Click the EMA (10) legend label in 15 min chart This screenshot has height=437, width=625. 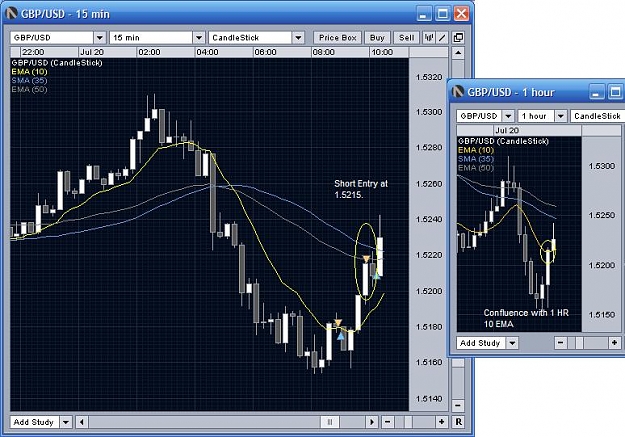tap(29, 72)
